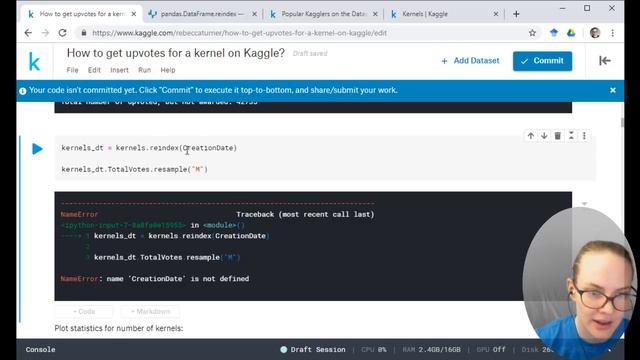Collapse cell using the collapse icon
This screenshot has height=360, width=640.
571,136
